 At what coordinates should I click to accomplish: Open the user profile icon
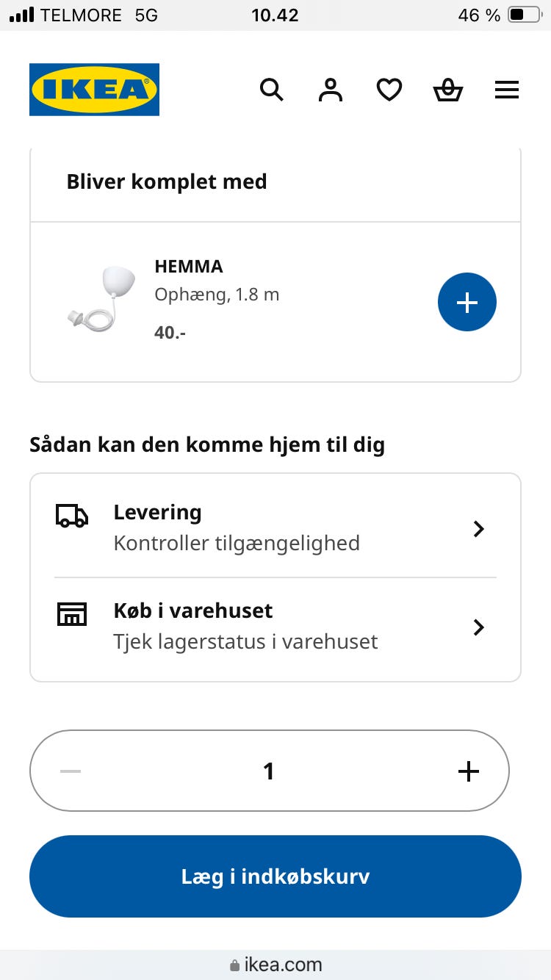(331, 90)
